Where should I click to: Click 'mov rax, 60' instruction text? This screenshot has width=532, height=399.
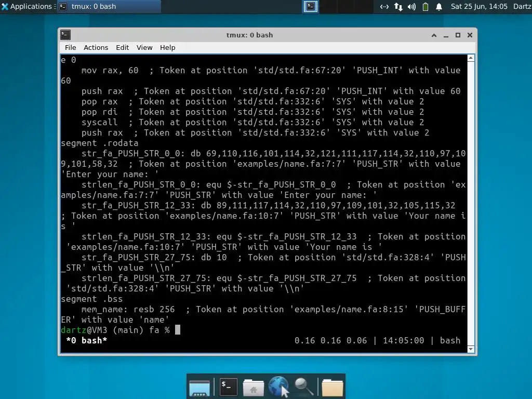coord(110,70)
